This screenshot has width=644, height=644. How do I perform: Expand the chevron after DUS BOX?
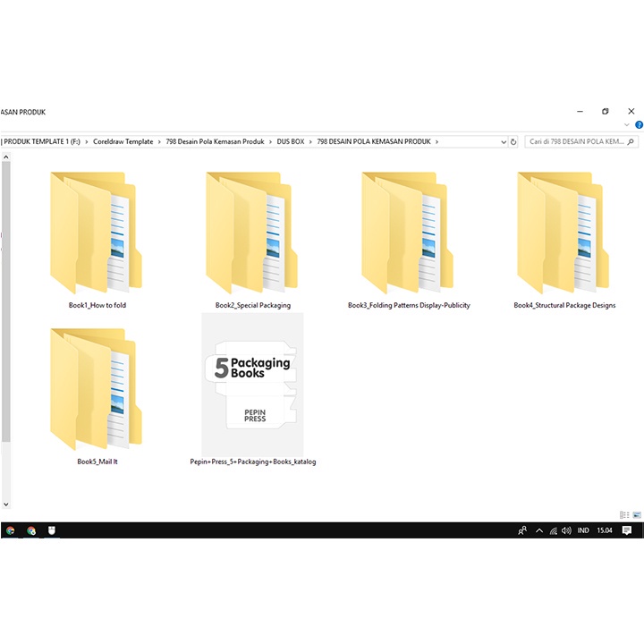click(310, 142)
